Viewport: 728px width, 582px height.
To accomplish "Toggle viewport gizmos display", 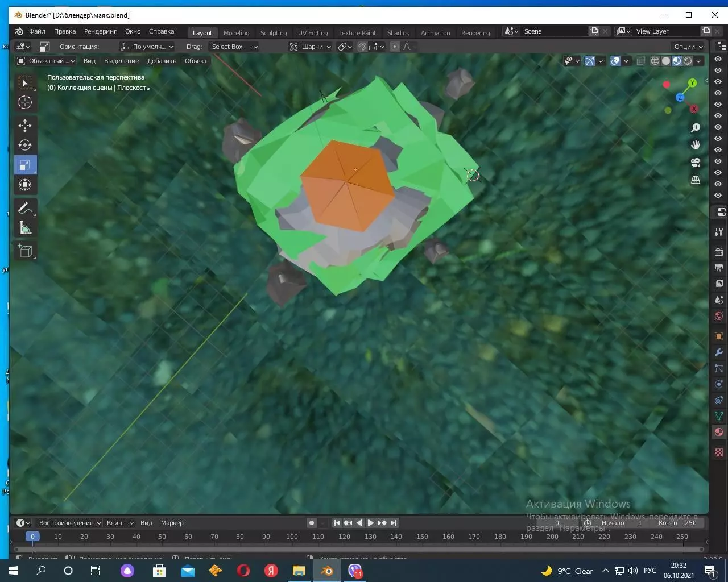I will click(590, 61).
